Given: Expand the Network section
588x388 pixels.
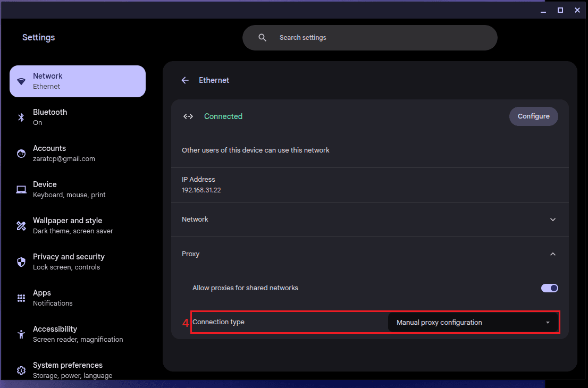Looking at the screenshot, I should 552,220.
